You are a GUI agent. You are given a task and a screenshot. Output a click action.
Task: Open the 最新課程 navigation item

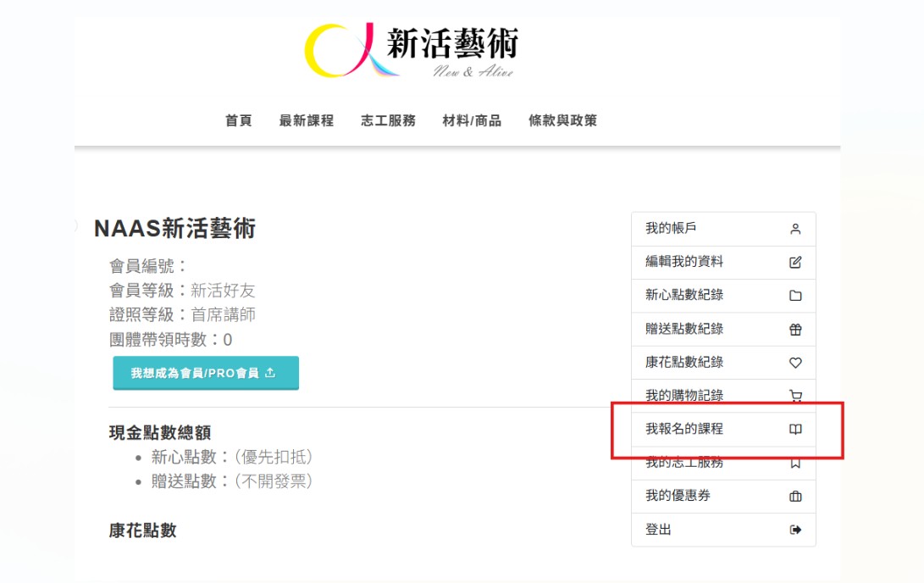pyautogui.click(x=307, y=121)
